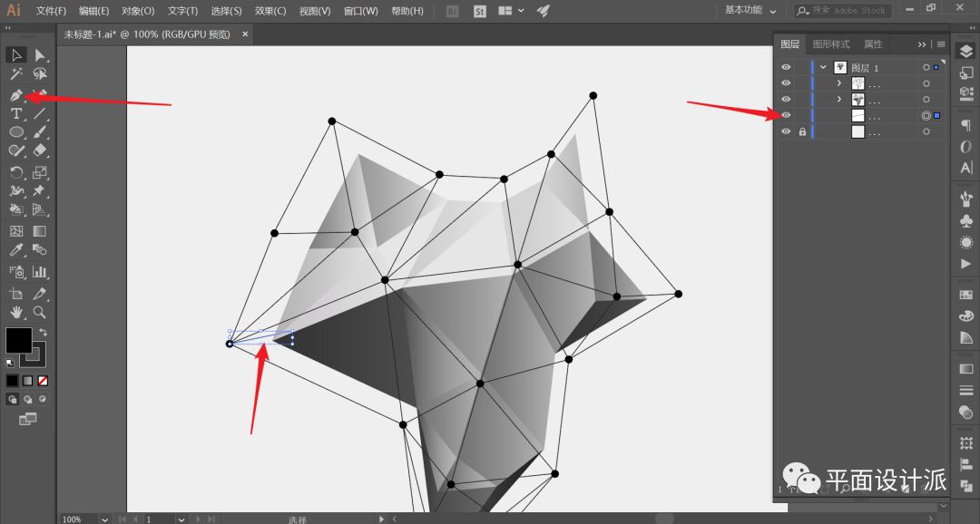980x524 pixels.
Task: Switch to the 图形样式 tab
Action: click(830, 44)
